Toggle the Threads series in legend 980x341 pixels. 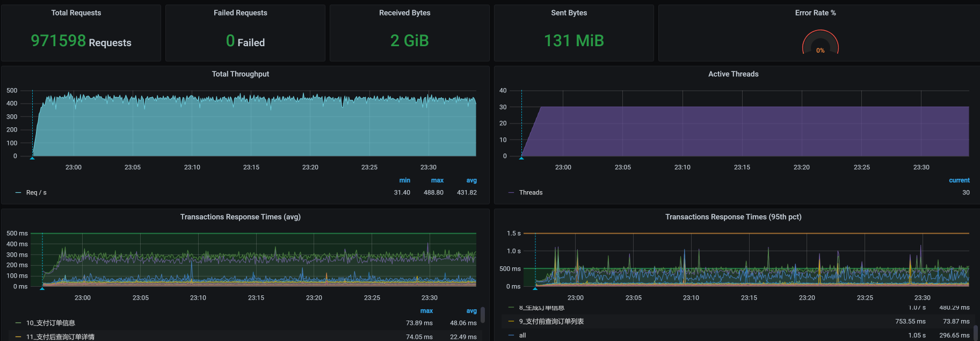click(531, 193)
